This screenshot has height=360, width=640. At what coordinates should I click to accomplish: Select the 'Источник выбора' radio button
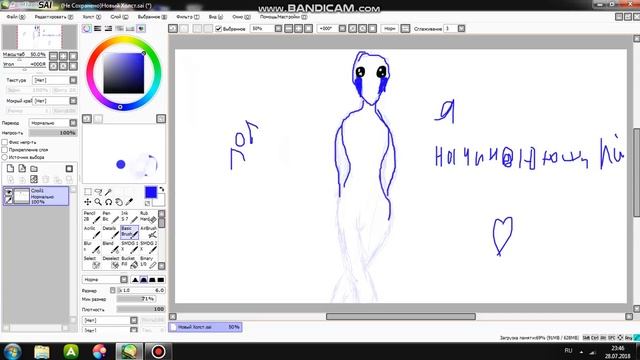[x=4, y=157]
